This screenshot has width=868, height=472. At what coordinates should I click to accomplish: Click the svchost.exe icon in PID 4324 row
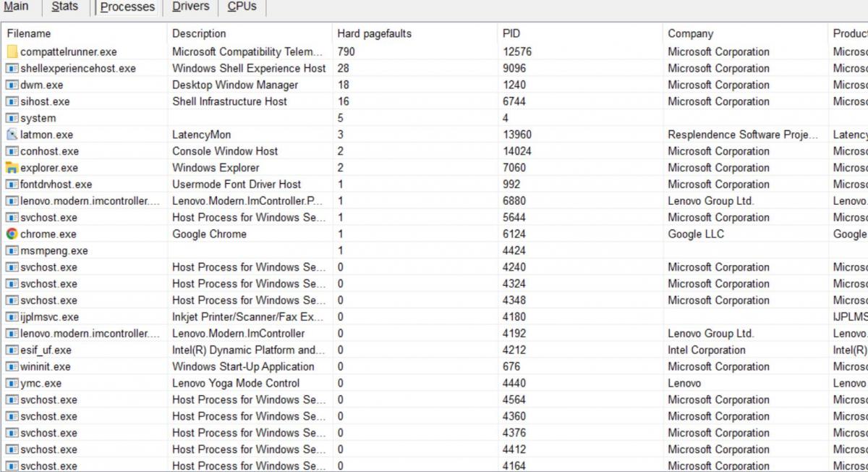click(x=12, y=284)
